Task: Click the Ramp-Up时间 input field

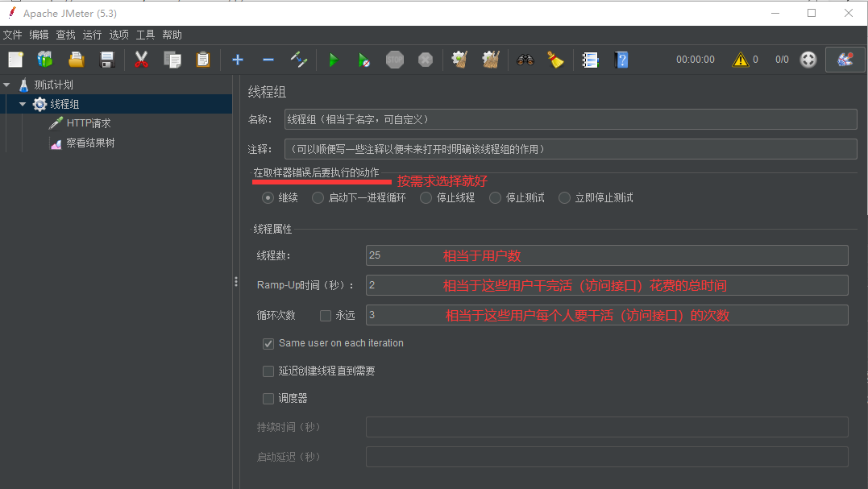Action: click(x=607, y=285)
